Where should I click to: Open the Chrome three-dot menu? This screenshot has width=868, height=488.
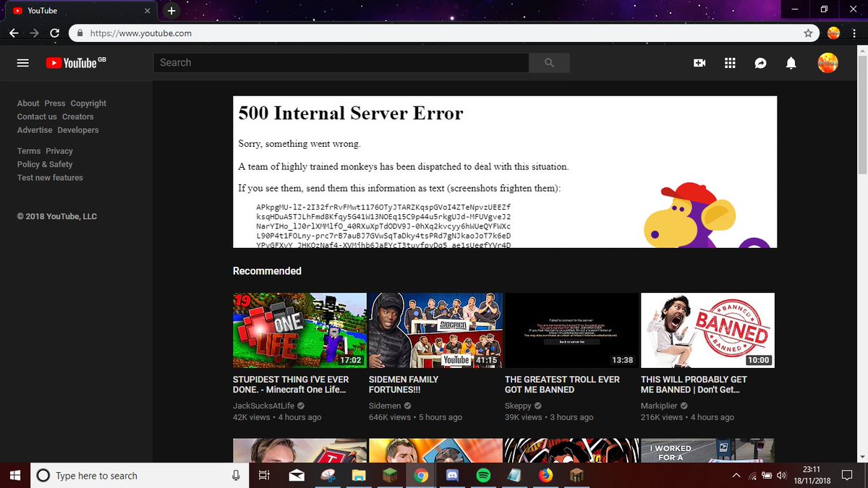(x=854, y=33)
